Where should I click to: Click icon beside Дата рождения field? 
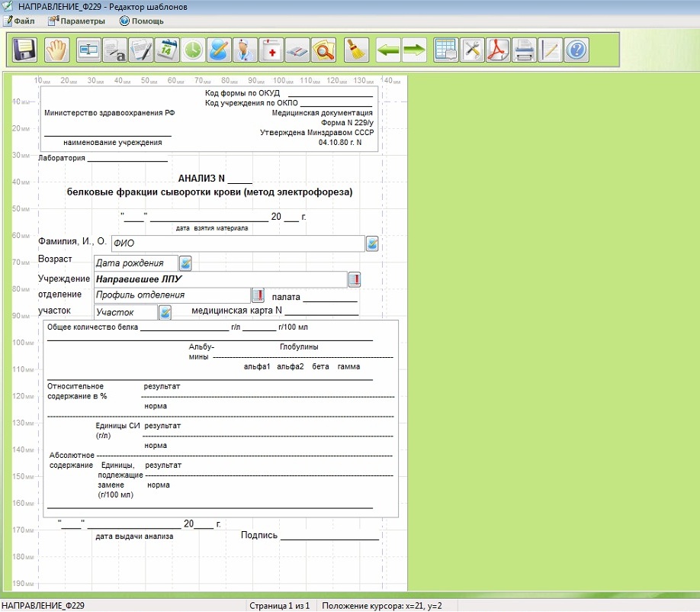[x=186, y=263]
